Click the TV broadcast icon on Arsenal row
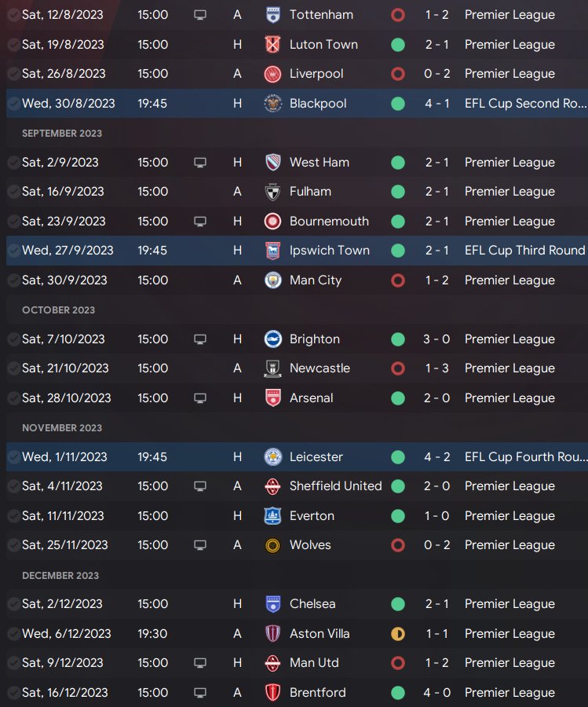 coord(200,398)
